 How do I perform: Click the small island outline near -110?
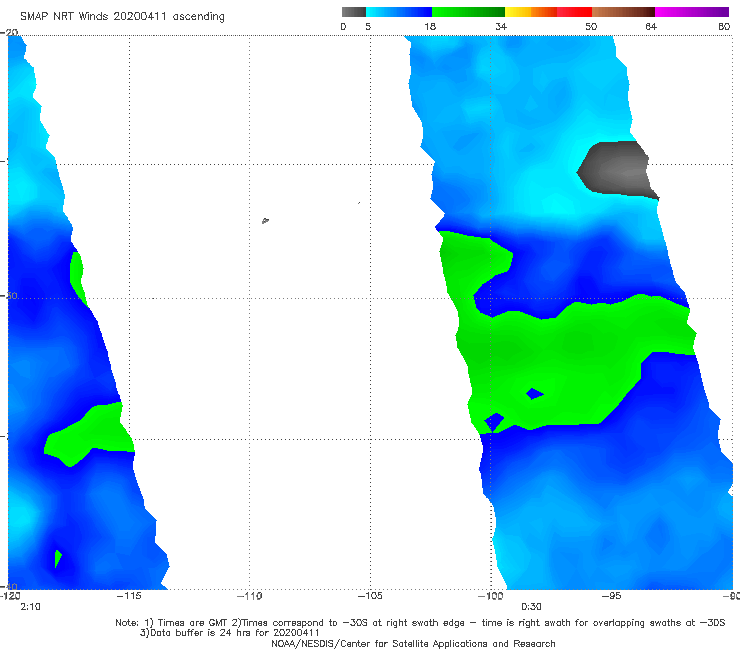265,220
